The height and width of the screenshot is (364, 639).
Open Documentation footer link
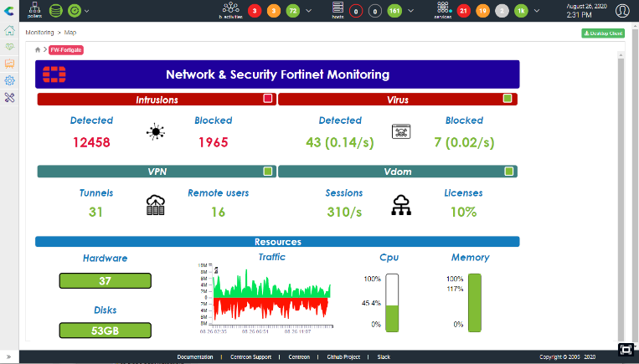click(x=195, y=357)
